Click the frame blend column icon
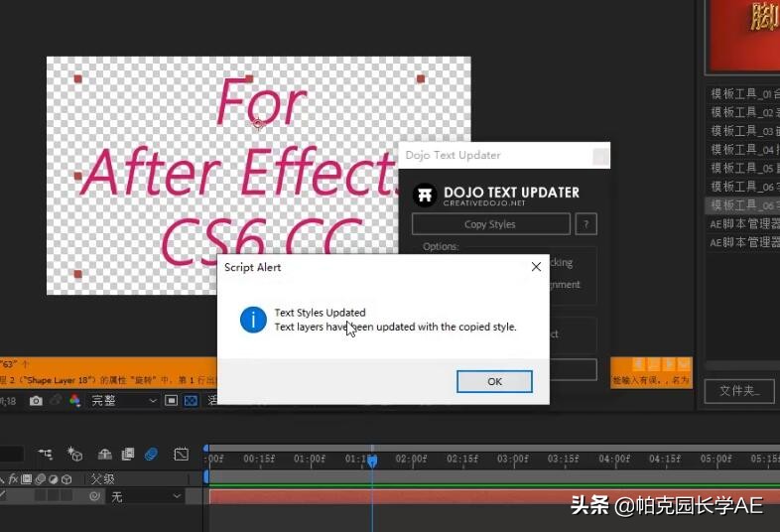 tap(27, 478)
